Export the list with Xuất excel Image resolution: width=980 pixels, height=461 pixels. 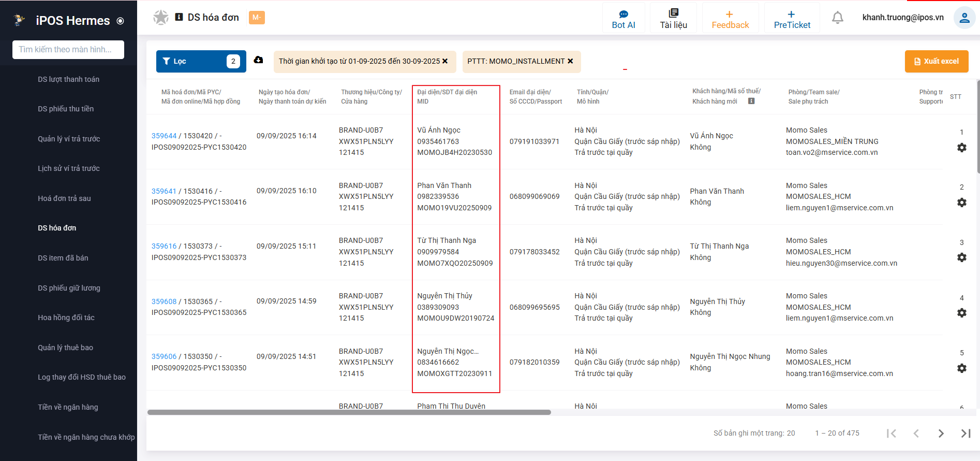[937, 61]
